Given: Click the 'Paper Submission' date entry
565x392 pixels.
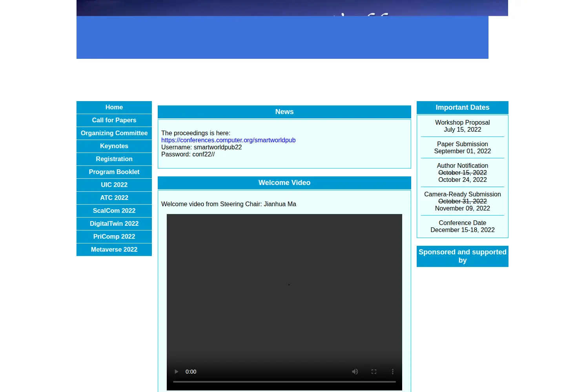Looking at the screenshot, I should pos(463,148).
